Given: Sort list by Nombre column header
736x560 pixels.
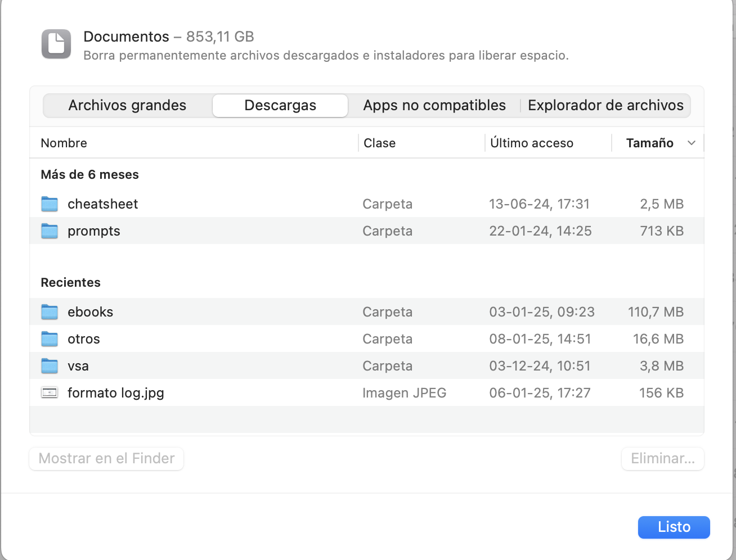Looking at the screenshot, I should [64, 143].
